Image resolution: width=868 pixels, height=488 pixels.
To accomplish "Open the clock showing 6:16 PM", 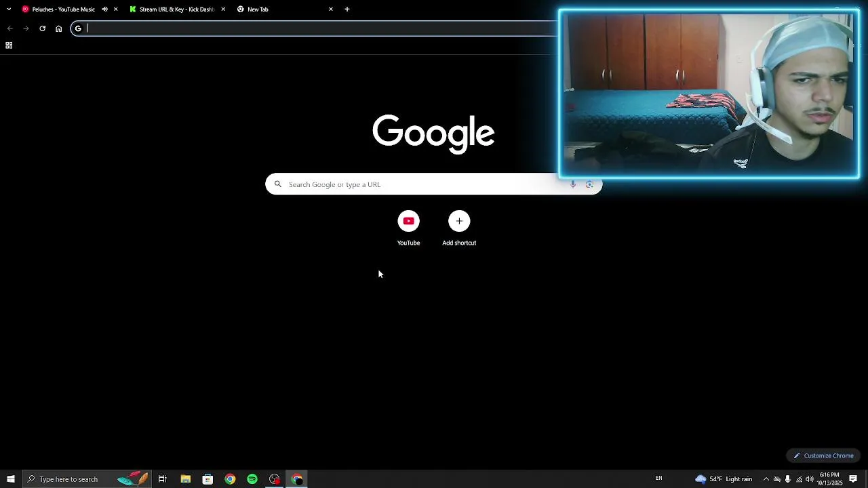I will coord(829,479).
